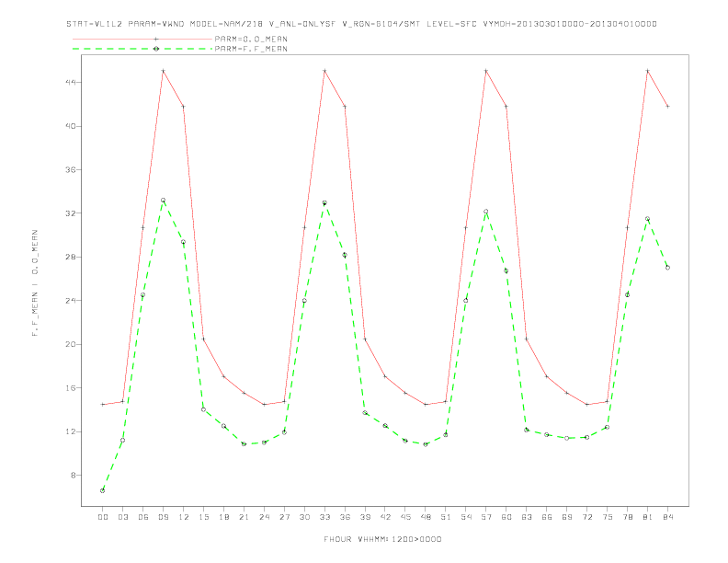Click x-axis tick label 30
Viewport: 728px width, 563px height.
coord(304,517)
